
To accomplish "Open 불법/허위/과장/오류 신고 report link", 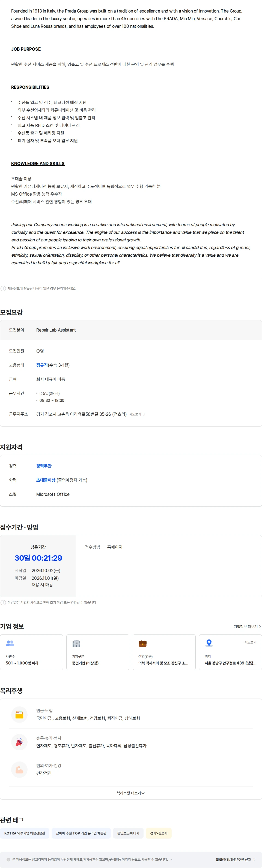I will (x=236, y=860).
